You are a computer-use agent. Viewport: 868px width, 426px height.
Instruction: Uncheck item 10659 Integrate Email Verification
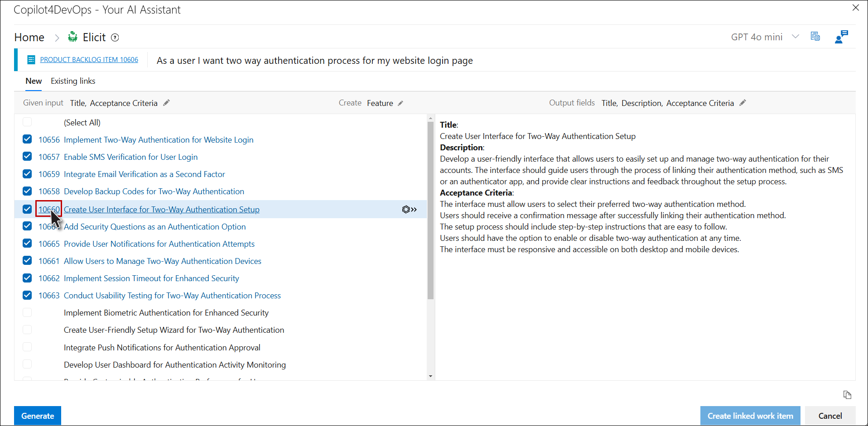tap(27, 173)
